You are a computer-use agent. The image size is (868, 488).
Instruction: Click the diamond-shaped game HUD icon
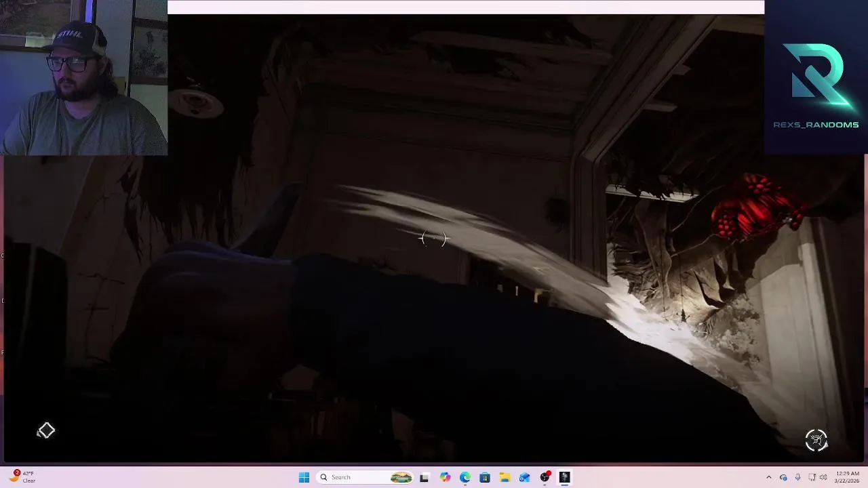coord(45,431)
